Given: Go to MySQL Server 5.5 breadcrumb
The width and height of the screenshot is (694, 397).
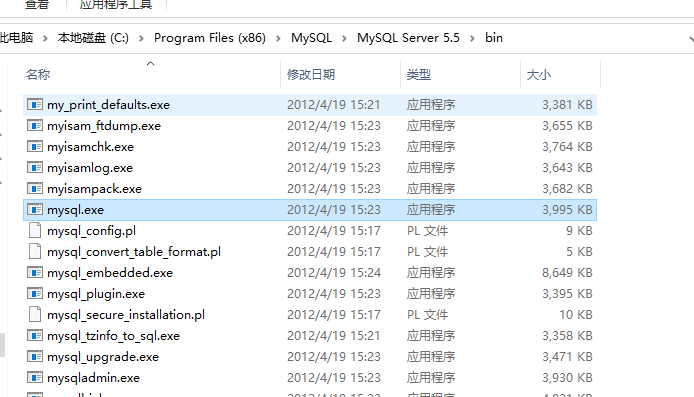Looking at the screenshot, I should pos(409,38).
